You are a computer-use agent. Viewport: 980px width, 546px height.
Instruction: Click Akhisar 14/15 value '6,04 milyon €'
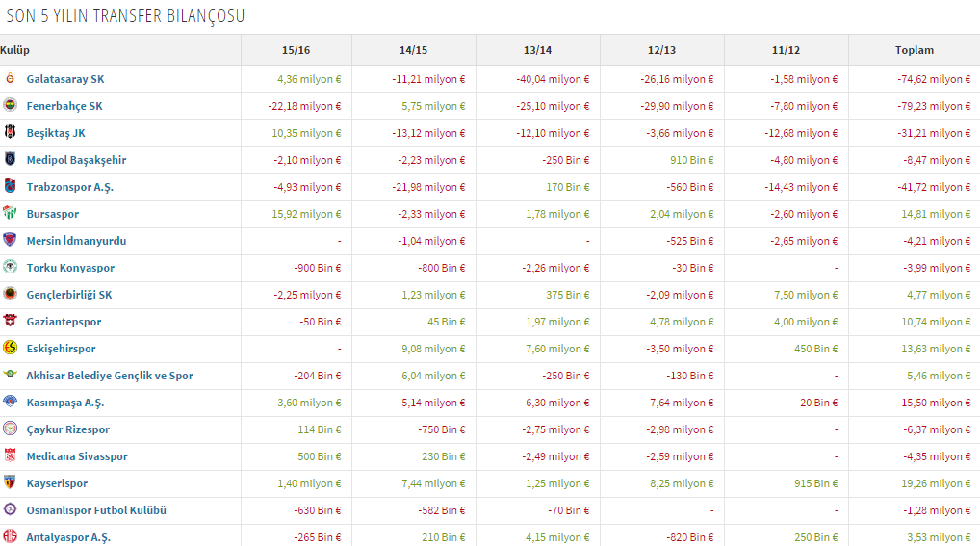[x=433, y=376]
